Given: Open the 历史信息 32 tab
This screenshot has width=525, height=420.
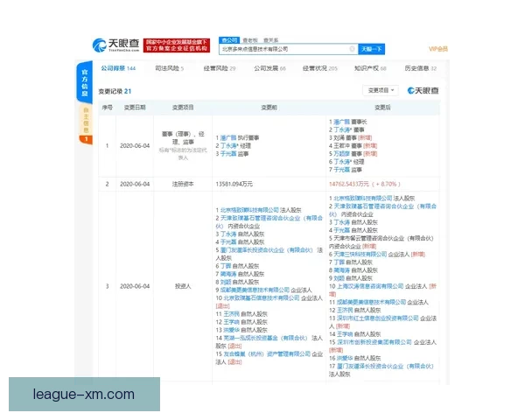Looking at the screenshot, I should click(421, 68).
